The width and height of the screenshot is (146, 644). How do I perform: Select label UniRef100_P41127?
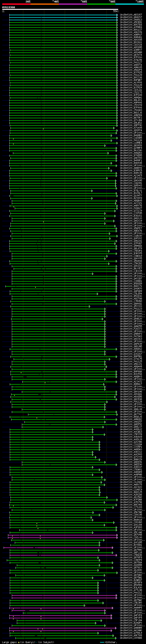pyautogui.click(x=131, y=62)
